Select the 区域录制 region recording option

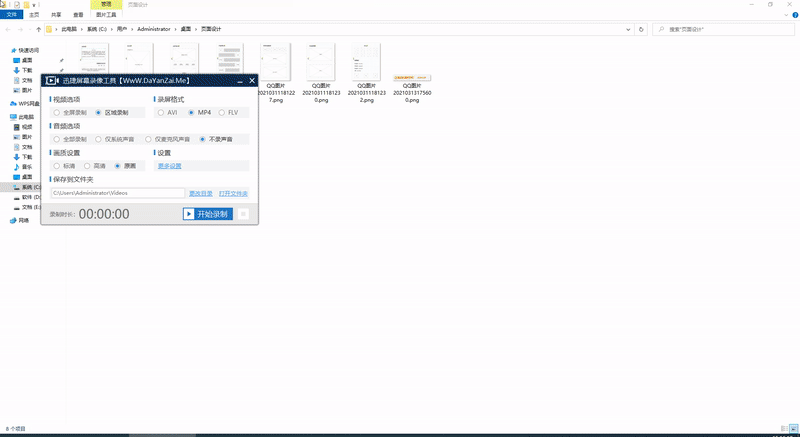click(x=112, y=113)
